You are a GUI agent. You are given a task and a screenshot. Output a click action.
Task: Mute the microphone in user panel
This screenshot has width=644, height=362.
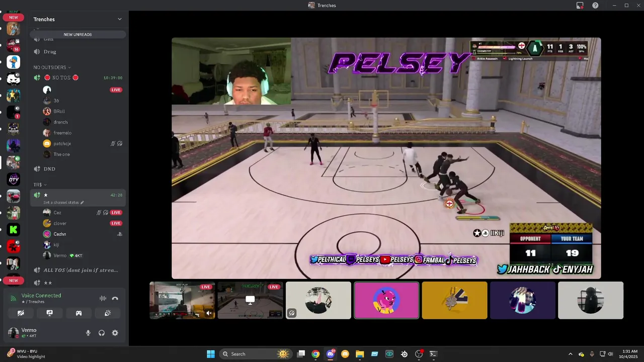[88, 333]
